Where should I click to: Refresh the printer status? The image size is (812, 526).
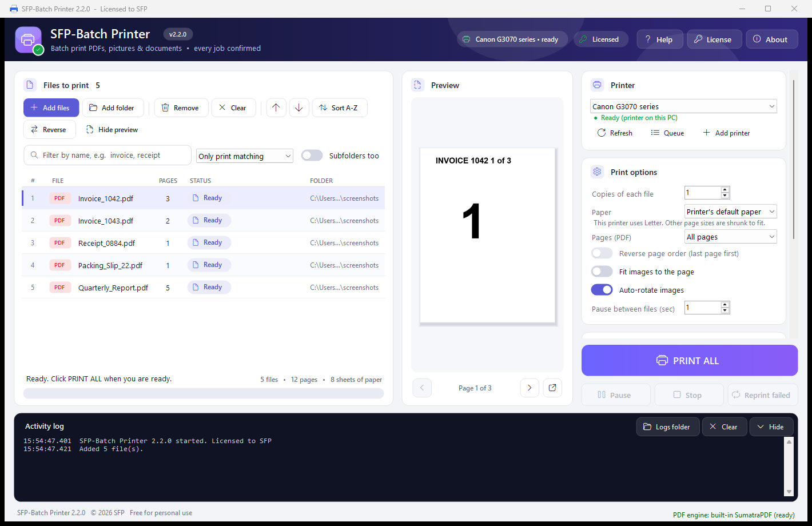(x=615, y=133)
